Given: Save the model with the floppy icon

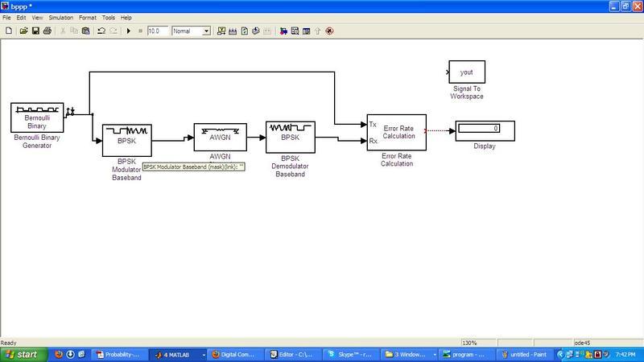Looking at the screenshot, I should point(35,31).
